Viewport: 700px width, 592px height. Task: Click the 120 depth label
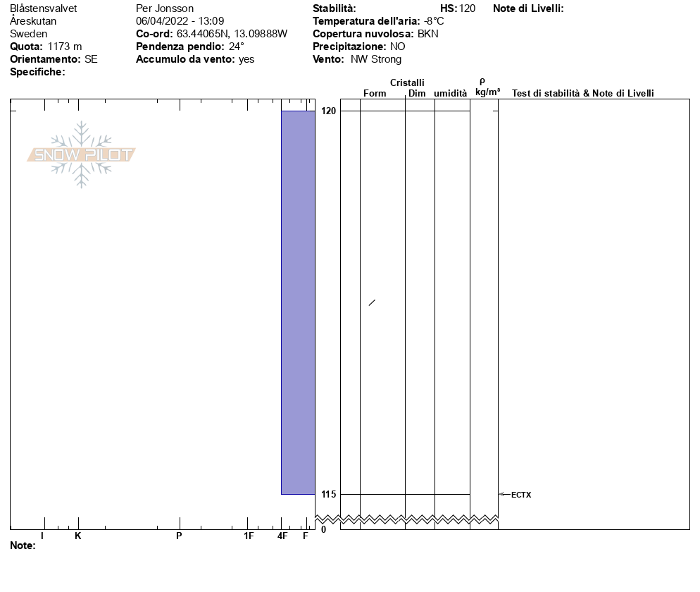click(328, 111)
